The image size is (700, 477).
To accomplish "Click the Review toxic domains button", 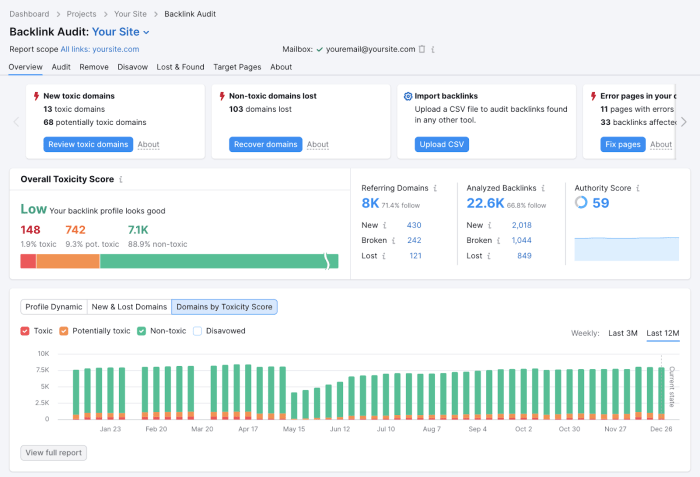I will pyautogui.click(x=88, y=144).
